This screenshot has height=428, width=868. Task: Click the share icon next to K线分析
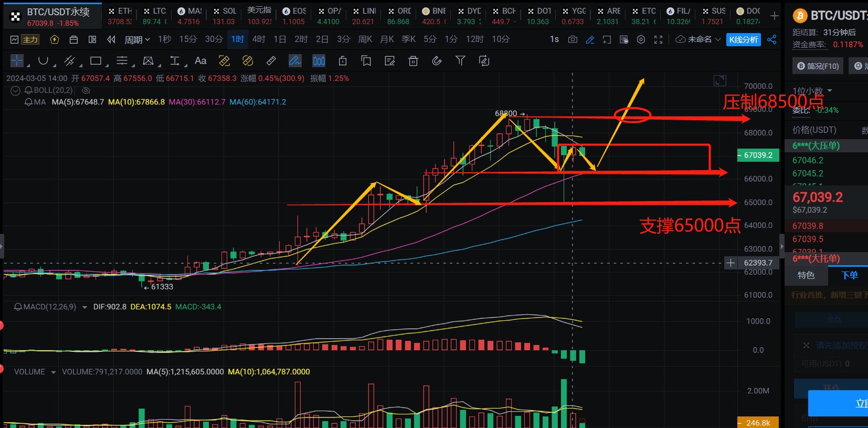(771, 39)
